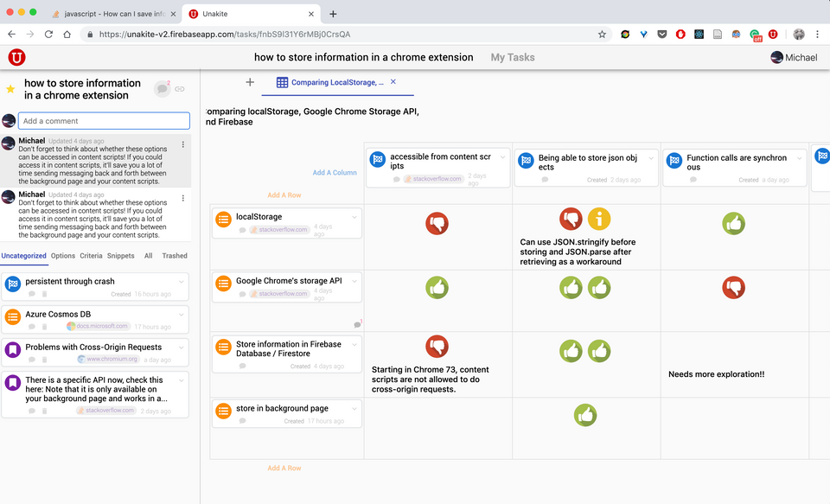
Task: Switch to the Snippets filter tab
Action: (120, 256)
